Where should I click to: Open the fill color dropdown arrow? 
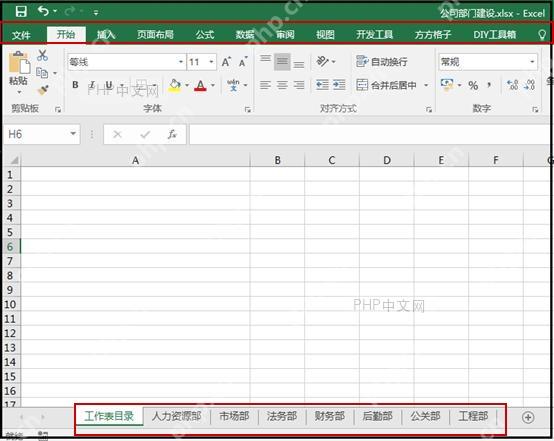point(187,85)
